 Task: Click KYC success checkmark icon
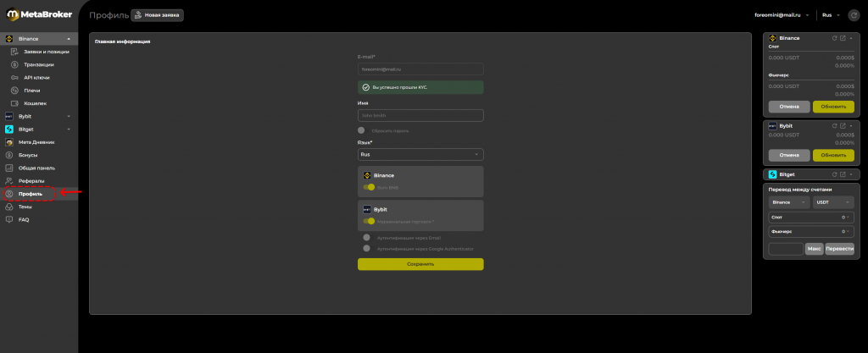pos(365,87)
